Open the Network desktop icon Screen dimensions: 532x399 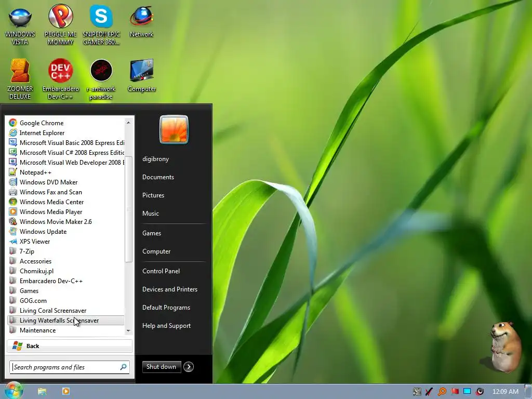tap(141, 22)
